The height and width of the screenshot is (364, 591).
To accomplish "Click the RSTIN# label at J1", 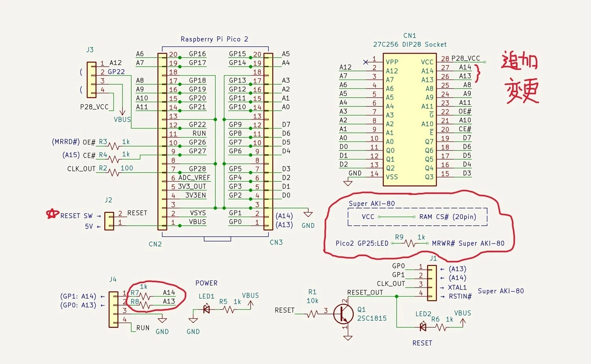I will click(x=460, y=296).
